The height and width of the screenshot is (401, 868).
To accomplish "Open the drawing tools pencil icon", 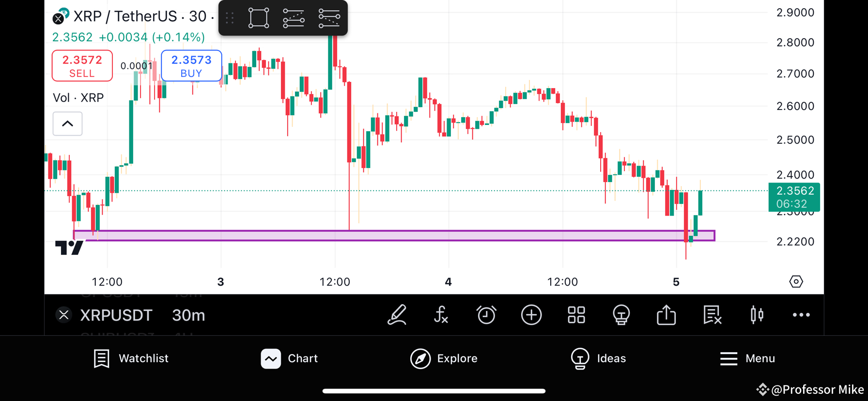I will [397, 315].
